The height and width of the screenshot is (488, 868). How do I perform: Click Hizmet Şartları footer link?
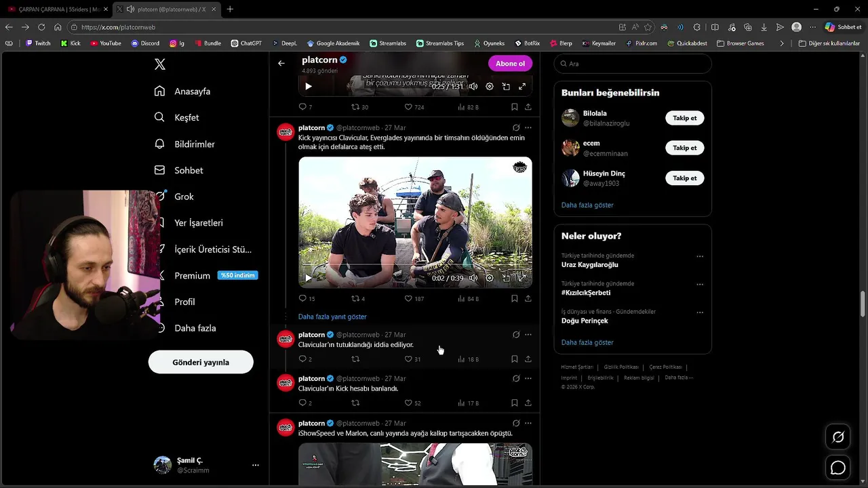(577, 367)
